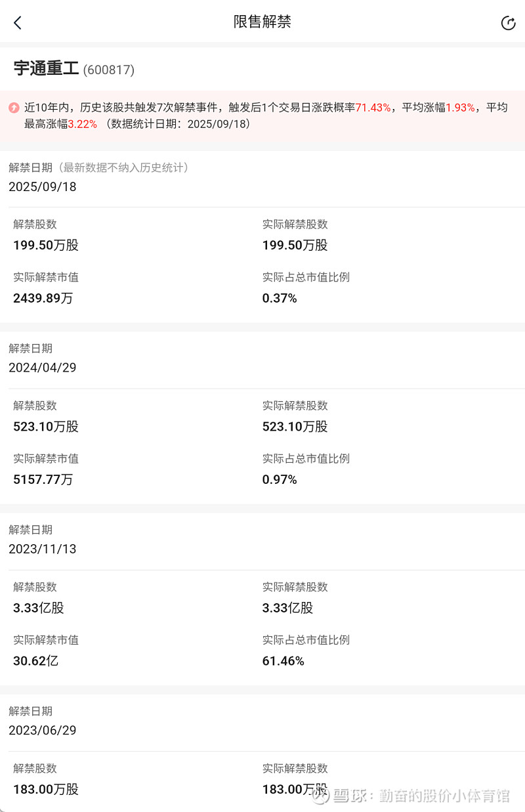Screen dimensions: 525x812
Task: Select the 2023/11/13 unlock date entry
Action: point(43,549)
